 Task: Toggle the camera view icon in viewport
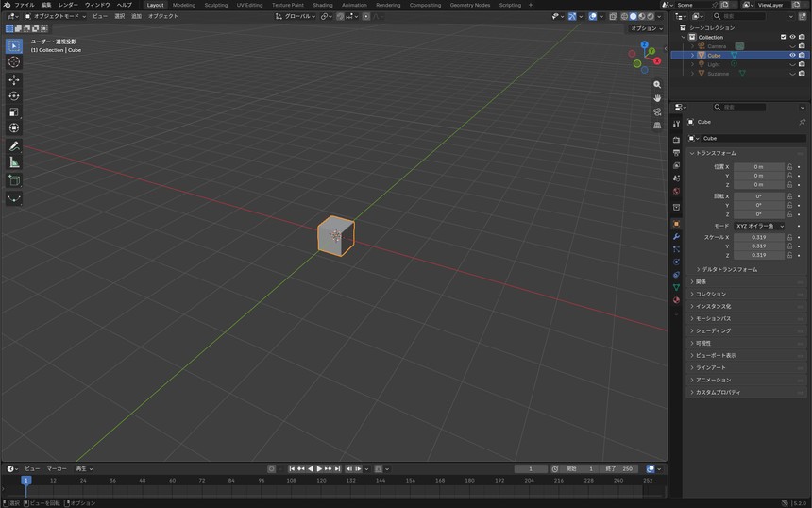tap(657, 111)
